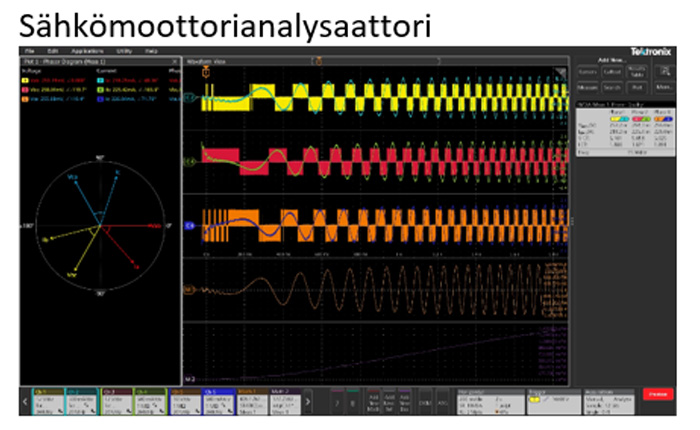Viewport: 700px width, 430px height.
Task: Open the Utility menu
Action: click(x=124, y=50)
